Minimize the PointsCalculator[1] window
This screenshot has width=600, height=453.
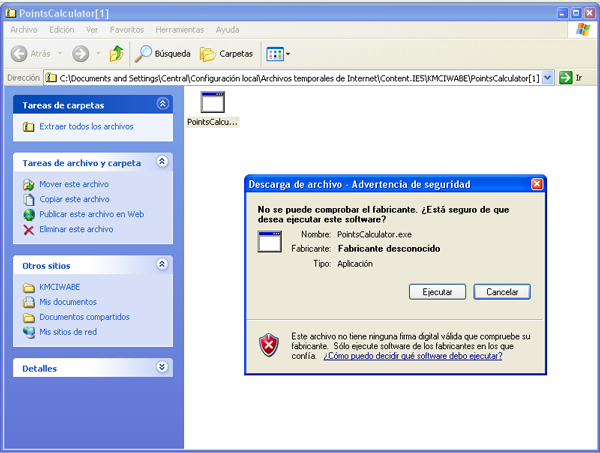(562, 13)
